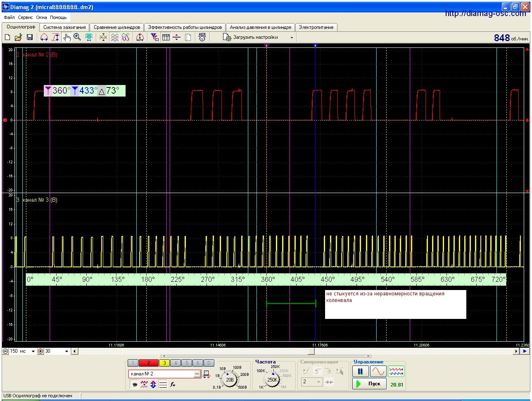
Task: Create a new oscillogram file
Action: 7,38
